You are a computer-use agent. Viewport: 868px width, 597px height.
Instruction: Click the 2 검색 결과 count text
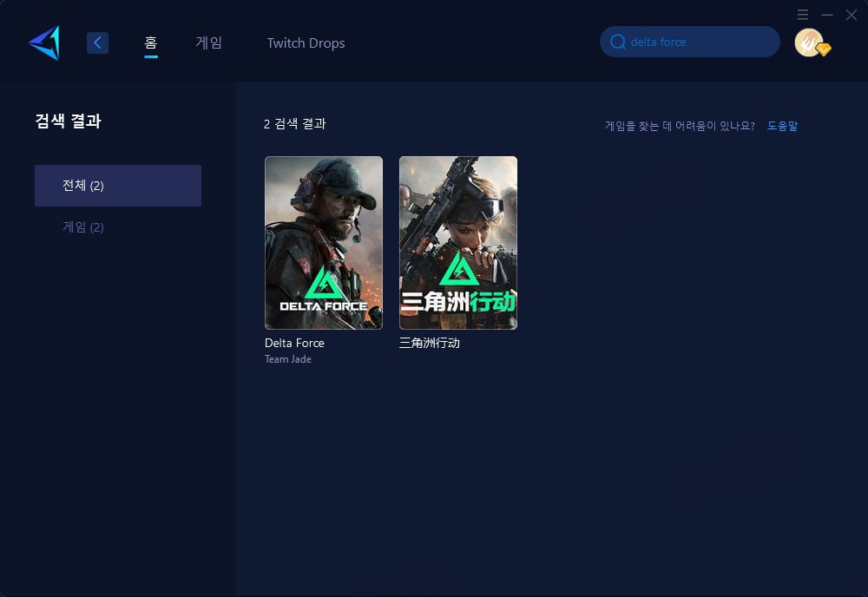294,123
